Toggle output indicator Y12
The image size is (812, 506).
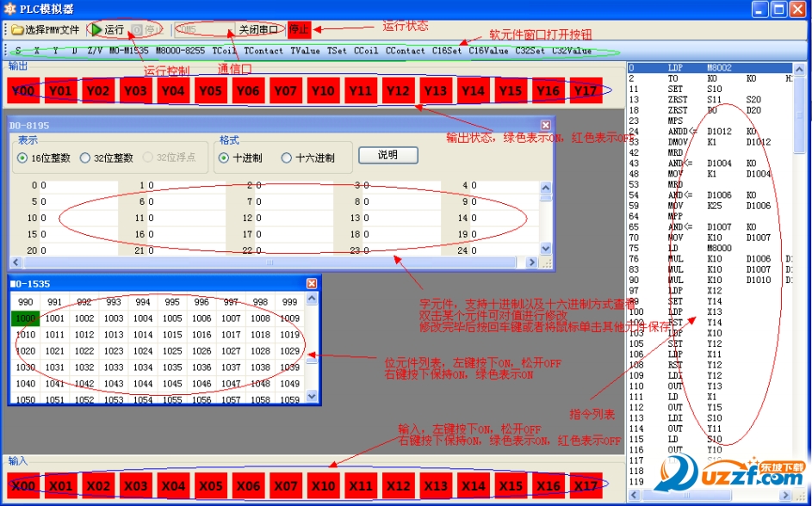398,90
